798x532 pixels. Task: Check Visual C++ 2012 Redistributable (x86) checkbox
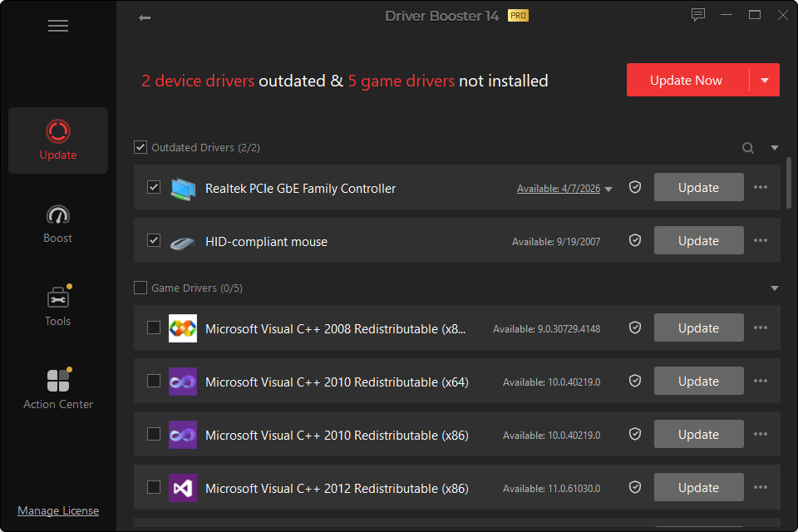coord(154,487)
